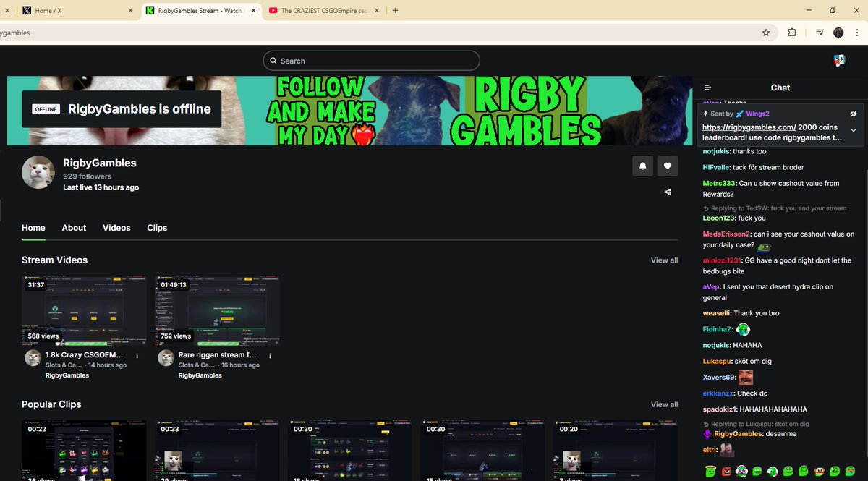Screen dimensions: 868x481
Task: Close the RigbyGambles Stream tab
Action: click(x=252, y=10)
